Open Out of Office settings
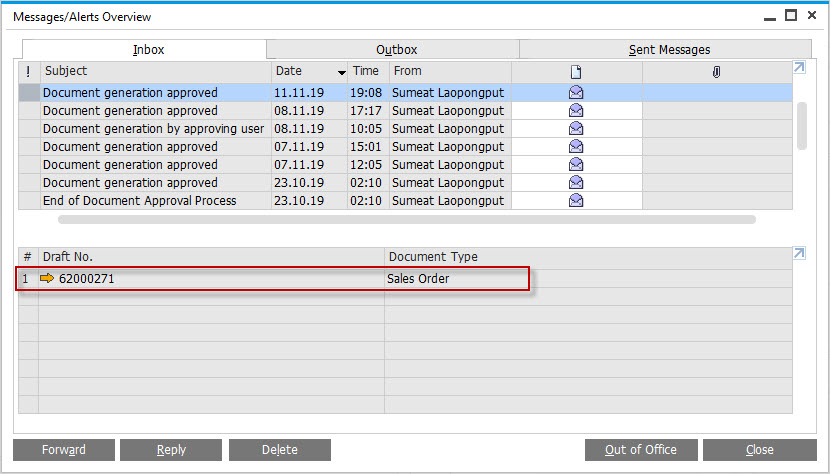Image resolution: width=830 pixels, height=474 pixels. (x=641, y=450)
